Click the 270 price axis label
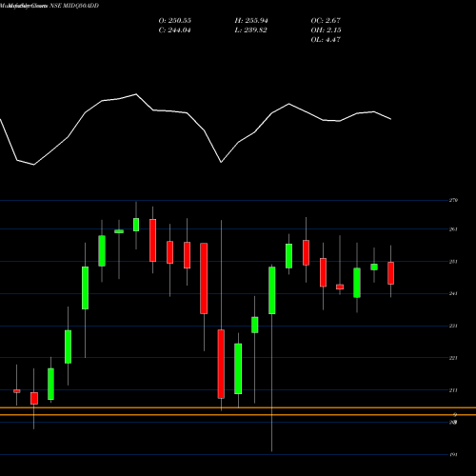Viewport: 476px width, 476px height. point(453,200)
